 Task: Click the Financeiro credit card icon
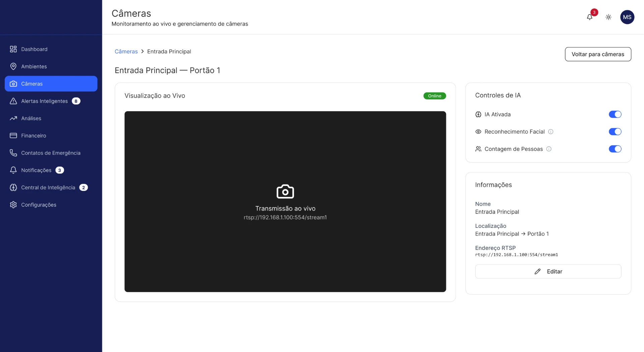pos(13,136)
